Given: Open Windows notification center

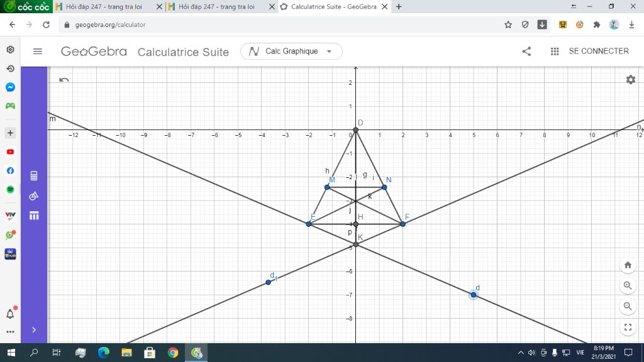Looking at the screenshot, I should coord(628,353).
